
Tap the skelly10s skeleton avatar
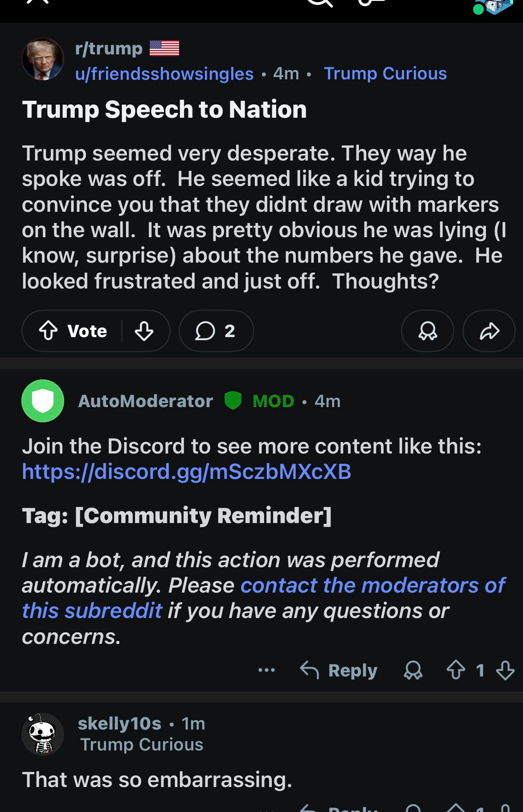pos(43,734)
